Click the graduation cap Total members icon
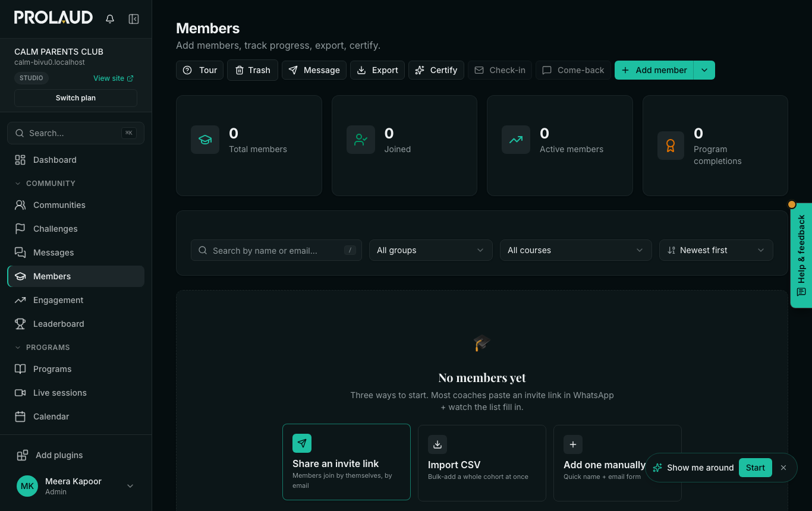Image resolution: width=812 pixels, height=511 pixels. point(205,140)
